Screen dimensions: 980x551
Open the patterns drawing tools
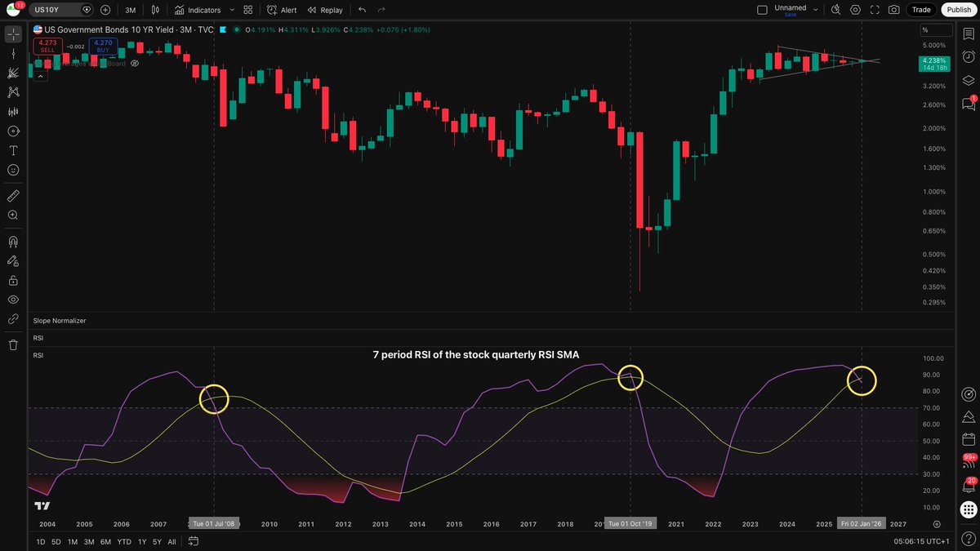13,92
